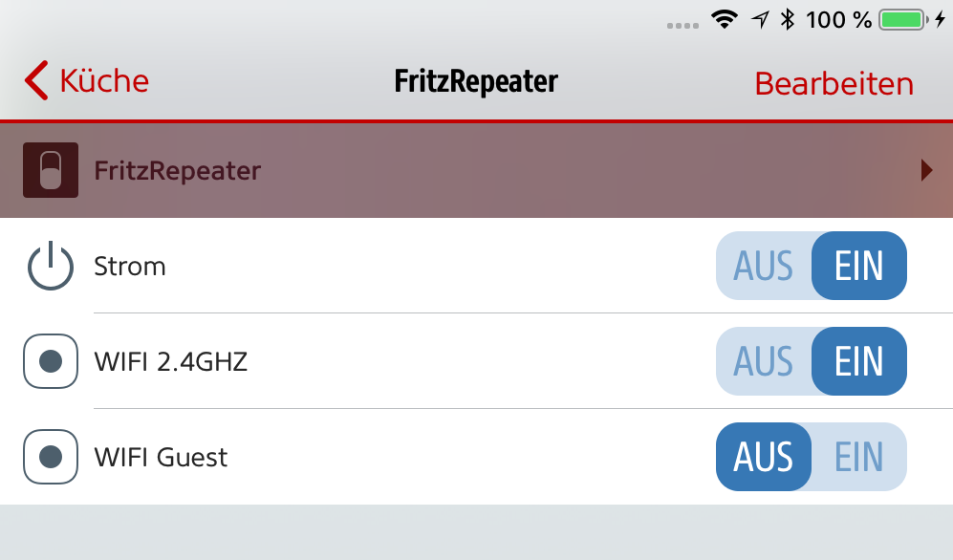Click the WIFI Guest radio icon

[51, 457]
